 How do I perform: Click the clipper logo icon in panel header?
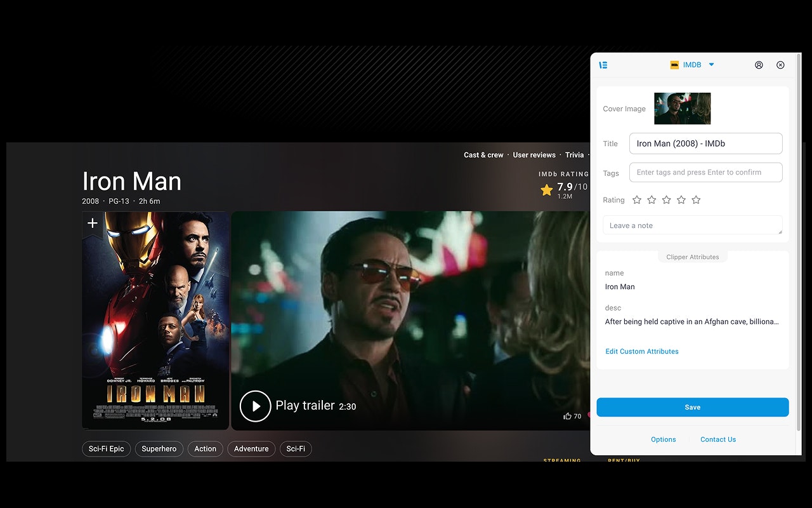click(603, 65)
